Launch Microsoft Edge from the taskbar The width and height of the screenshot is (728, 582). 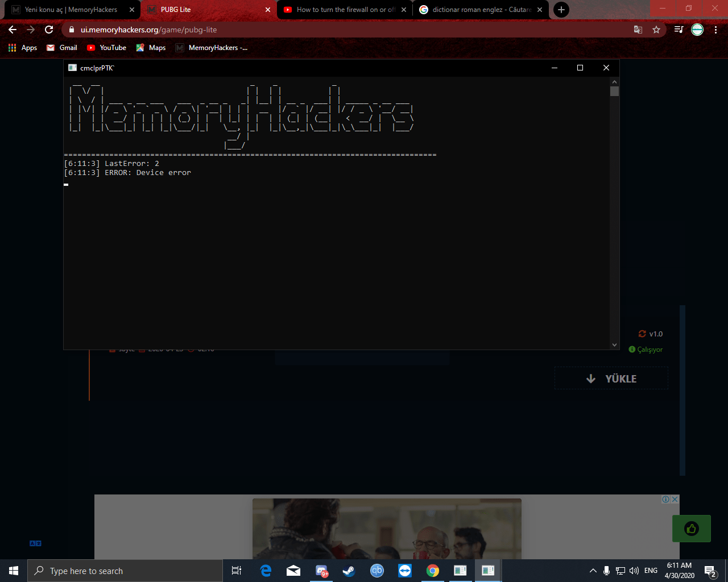pos(266,571)
